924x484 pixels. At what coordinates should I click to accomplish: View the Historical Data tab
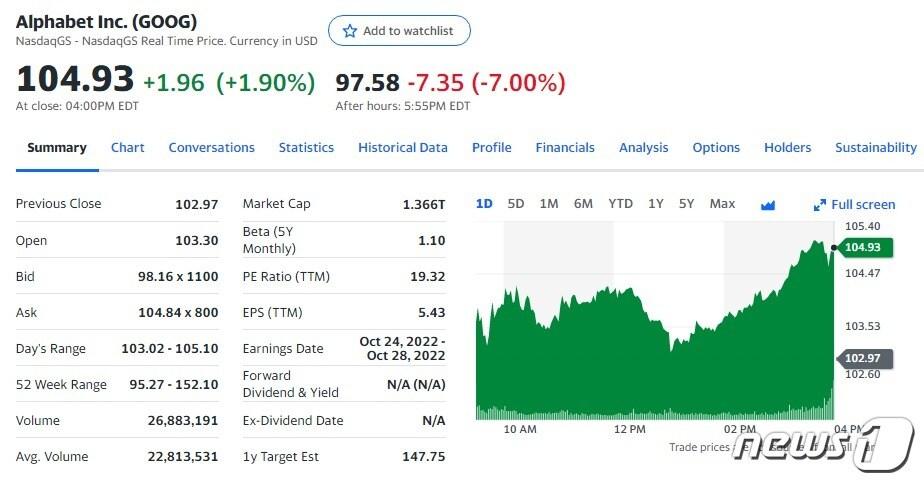tap(403, 148)
